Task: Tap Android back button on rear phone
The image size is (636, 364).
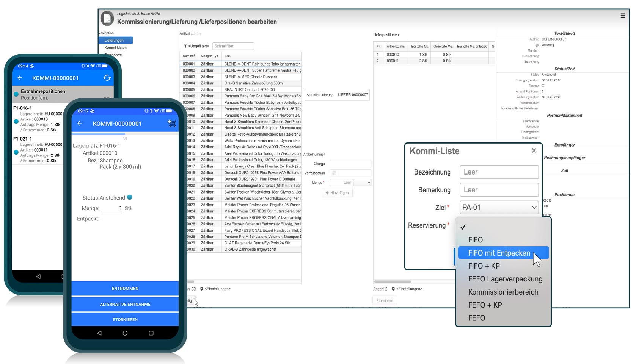Action: 38,277
